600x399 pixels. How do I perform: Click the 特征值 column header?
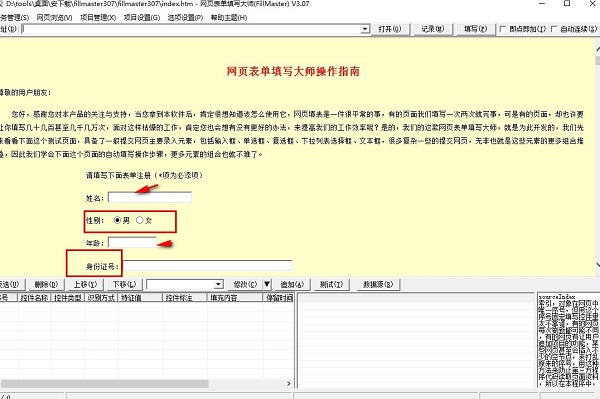(x=141, y=298)
